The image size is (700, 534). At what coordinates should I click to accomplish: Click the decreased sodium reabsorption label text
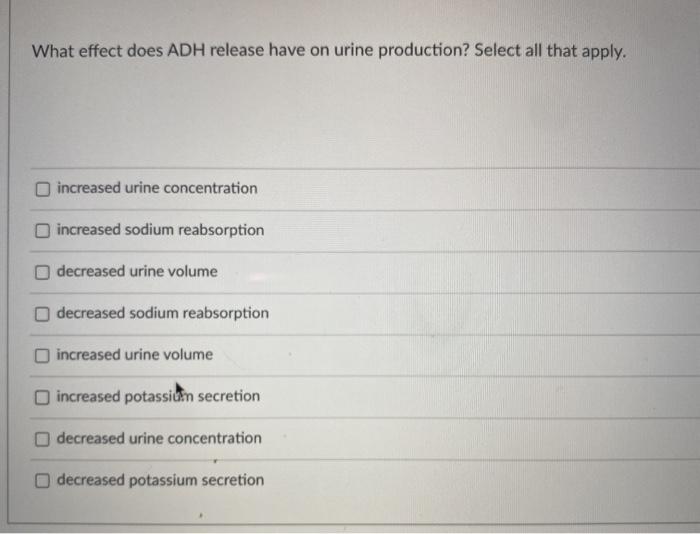pyautogui.click(x=162, y=313)
